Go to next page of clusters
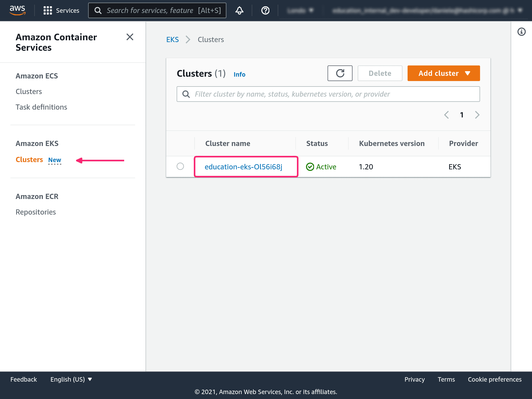The height and width of the screenshot is (399, 532). pos(477,115)
